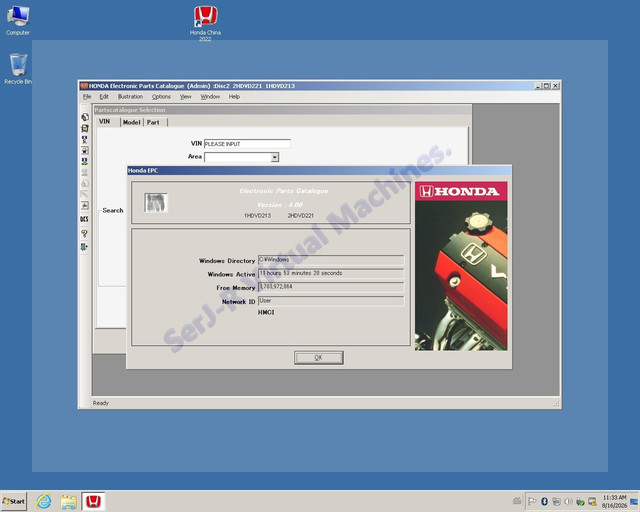Click the taskbar clock showing 11:33 AM
640x512 pixels.
[x=614, y=501]
